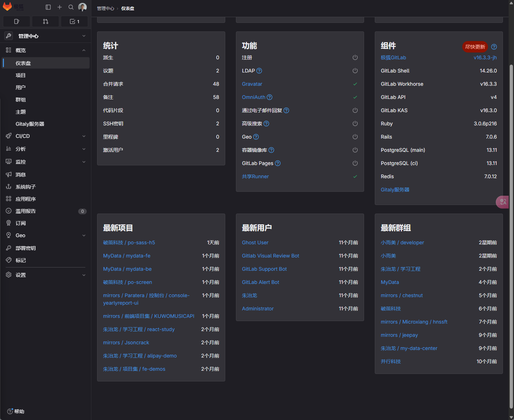The height and width of the screenshot is (420, 514).
Task: Open Gitaly服务器 in the sidebar
Action: click(x=45, y=124)
